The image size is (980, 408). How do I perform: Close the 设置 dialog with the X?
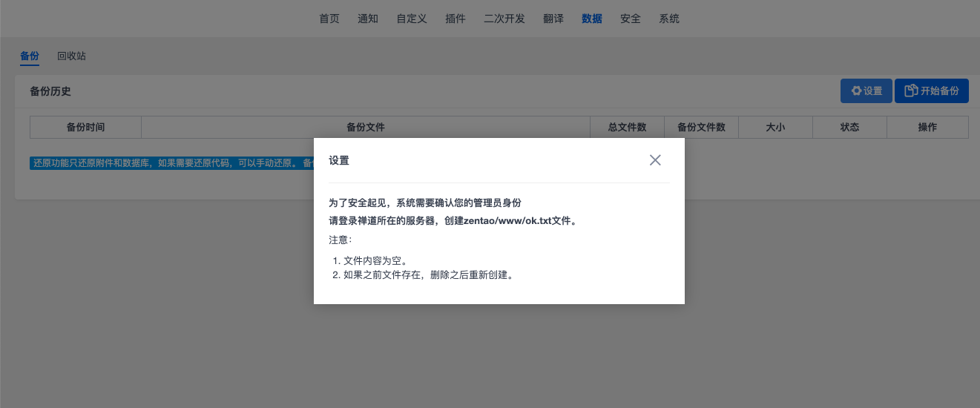pos(655,160)
